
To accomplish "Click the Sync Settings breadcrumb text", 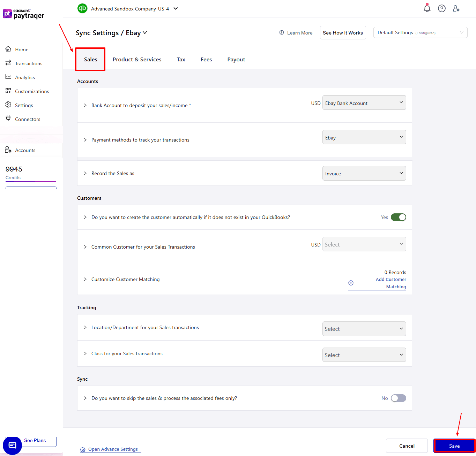I will (97, 33).
